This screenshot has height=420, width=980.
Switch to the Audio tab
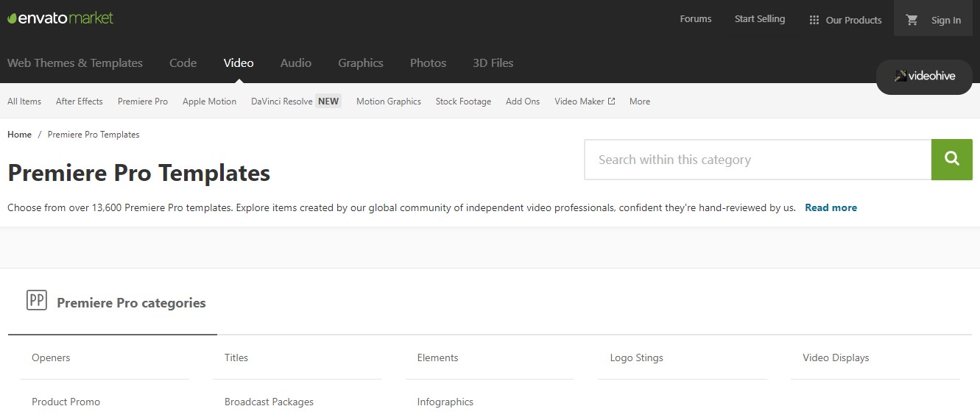[x=296, y=63]
